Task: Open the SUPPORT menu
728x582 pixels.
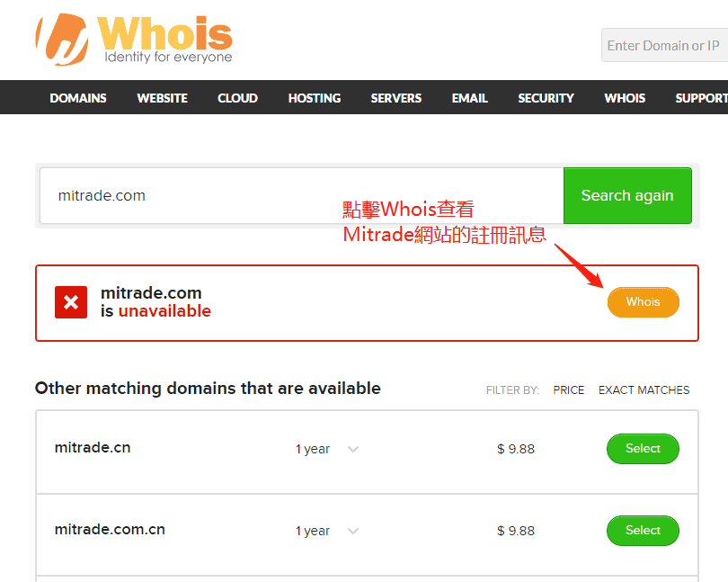Action: pos(702,98)
